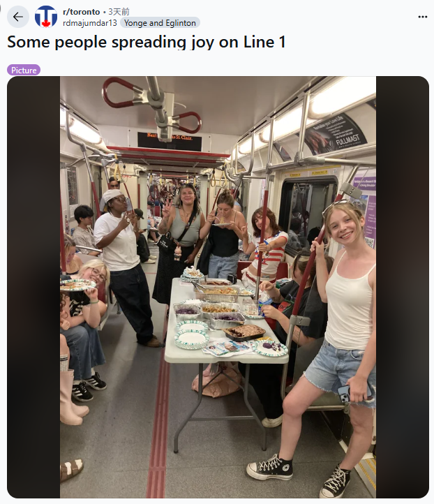The width and height of the screenshot is (434, 504).
Task: Go back using the left arrow button
Action: 18,17
